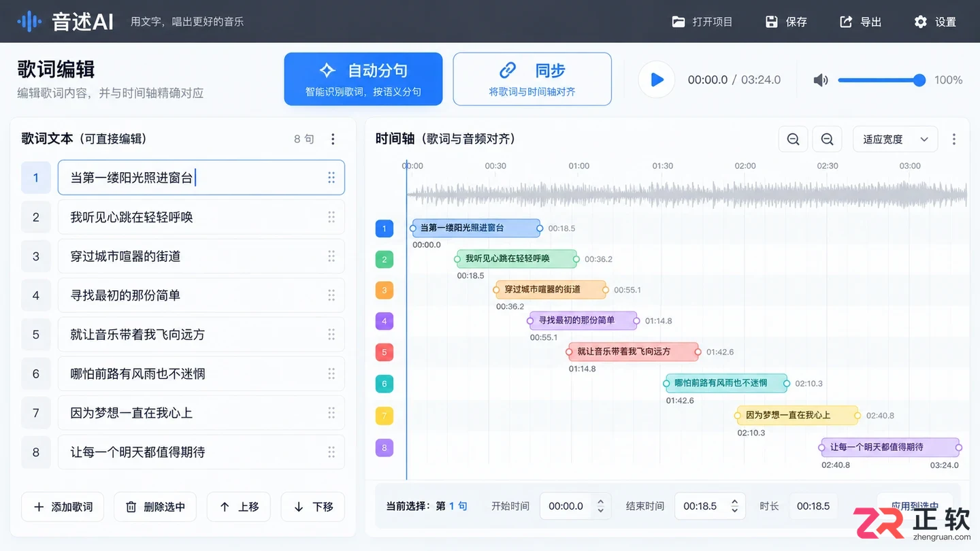
Task: Open 适应宽度 zoom dropdown
Action: pyautogui.click(x=895, y=139)
